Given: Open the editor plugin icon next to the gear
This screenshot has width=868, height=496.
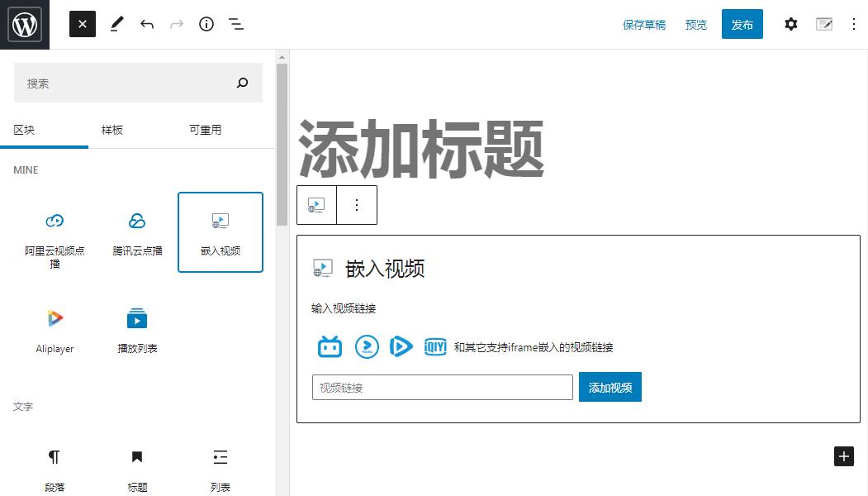Looking at the screenshot, I should point(824,24).
